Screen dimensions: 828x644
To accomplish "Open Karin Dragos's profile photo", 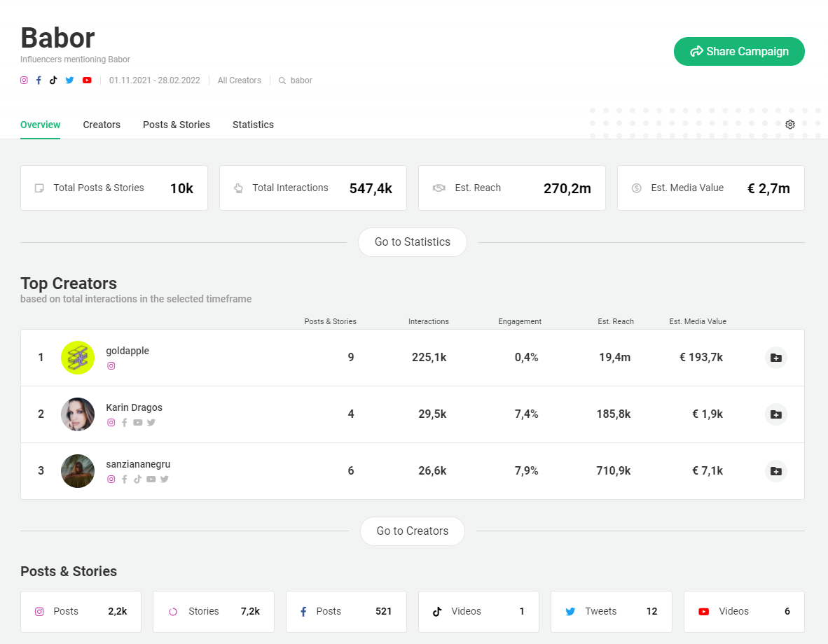I will click(78, 414).
